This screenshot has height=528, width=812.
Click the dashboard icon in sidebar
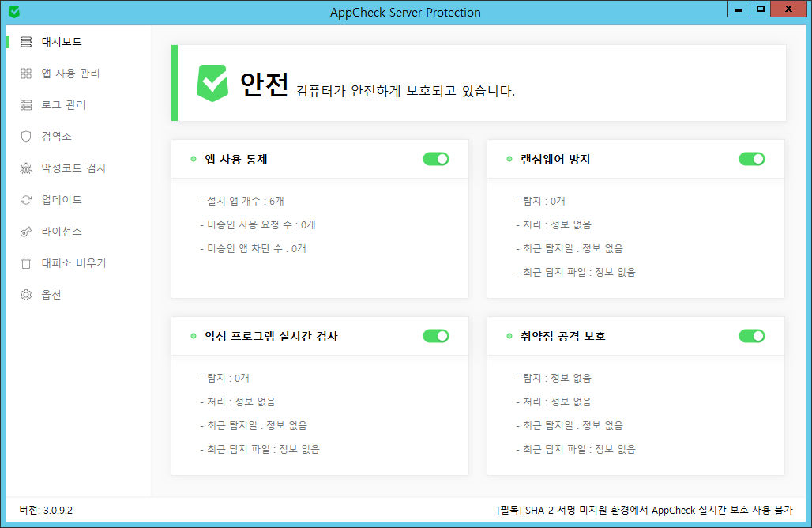point(26,42)
